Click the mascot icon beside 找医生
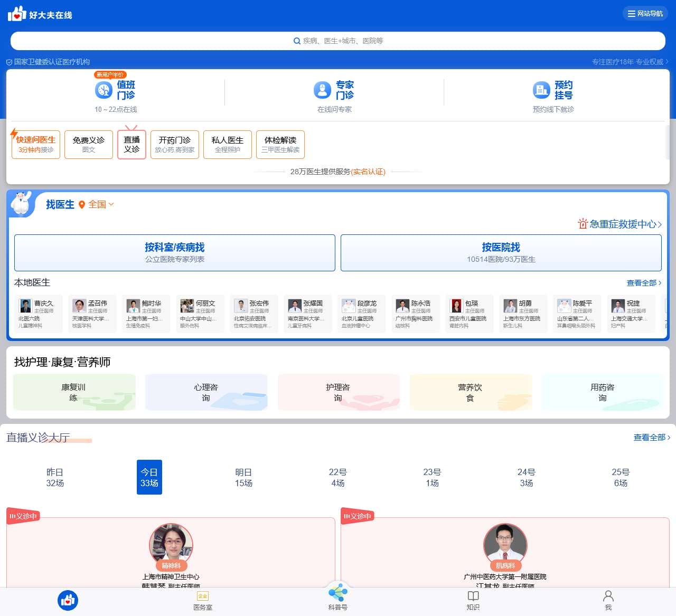The width and height of the screenshot is (676, 616). pos(21,203)
